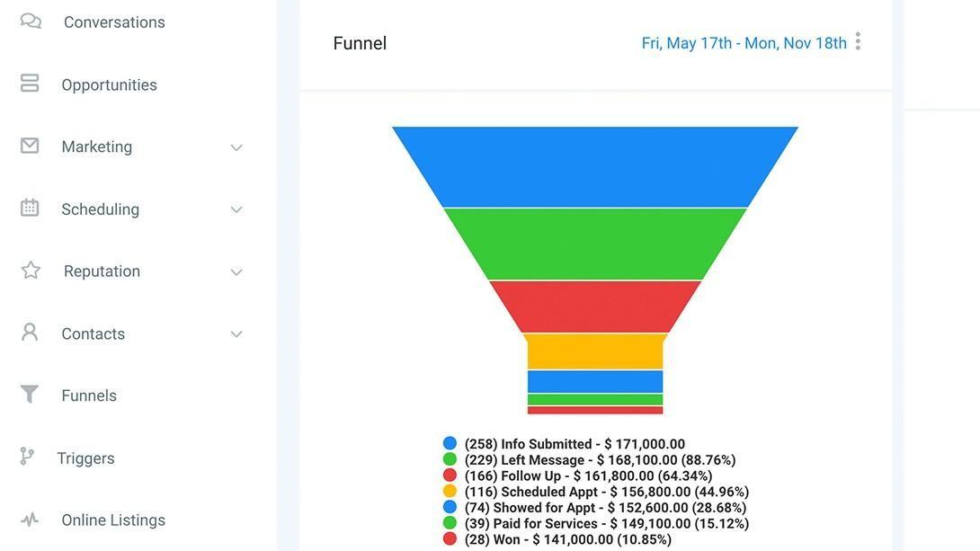Click the yellow Scheduled Appt funnel segment

595,351
